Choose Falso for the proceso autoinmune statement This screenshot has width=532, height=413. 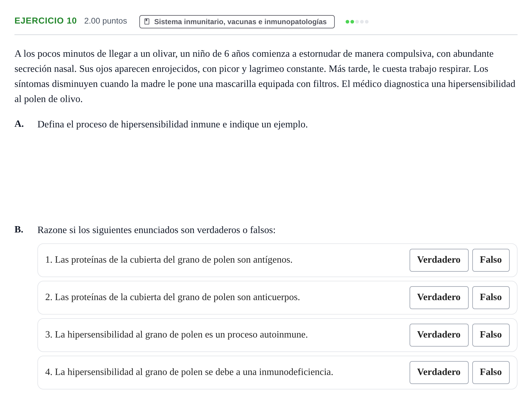click(x=491, y=335)
